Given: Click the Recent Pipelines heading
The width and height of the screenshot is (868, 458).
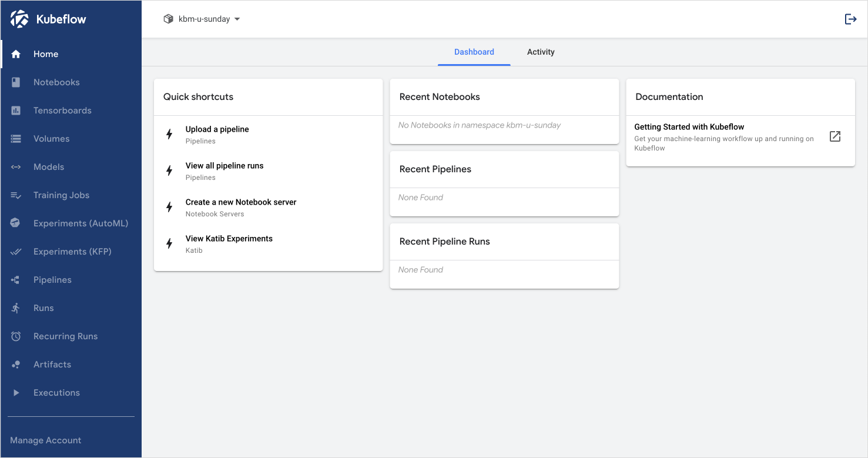Looking at the screenshot, I should (435, 169).
